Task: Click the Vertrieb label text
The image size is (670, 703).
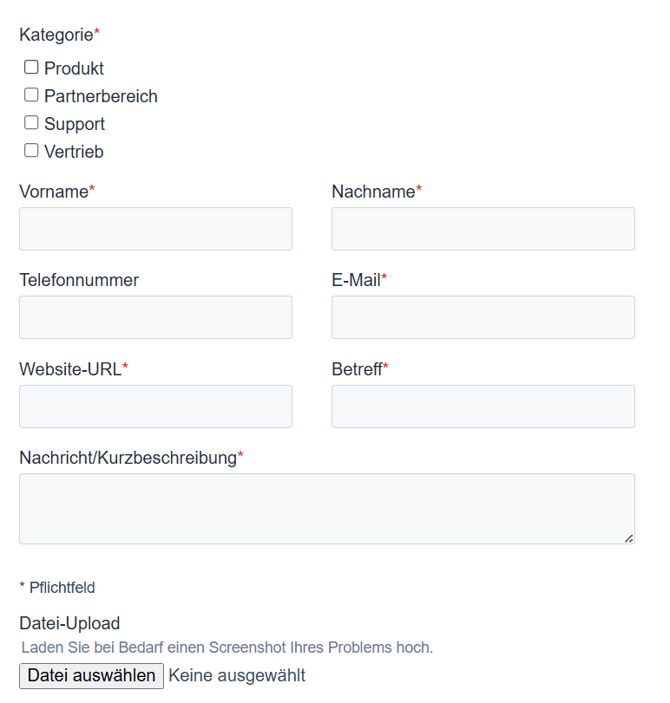Action: coord(74,153)
